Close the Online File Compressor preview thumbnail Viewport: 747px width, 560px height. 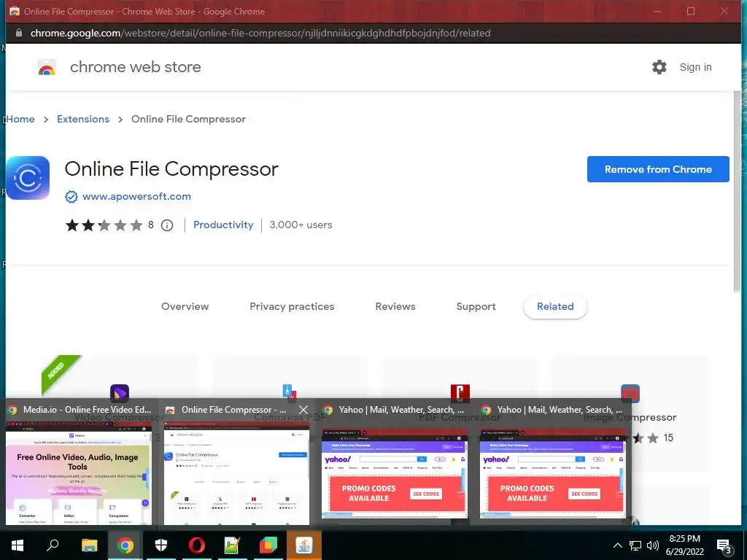(x=303, y=410)
